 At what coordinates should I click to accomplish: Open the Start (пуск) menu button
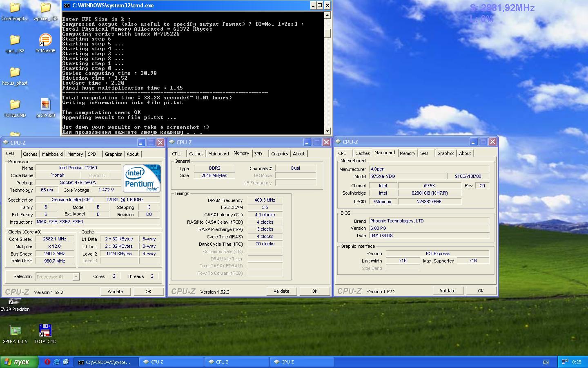[x=20, y=362]
